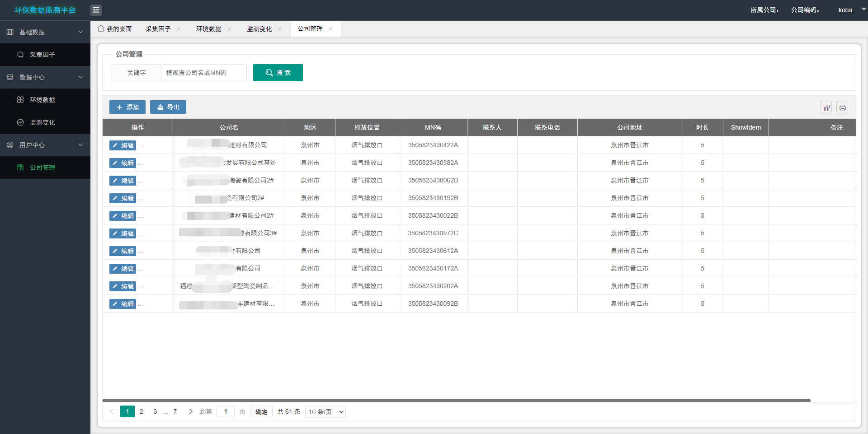Open 监测变化 in the sidebar
Viewport: 868px width, 434px height.
click(42, 122)
